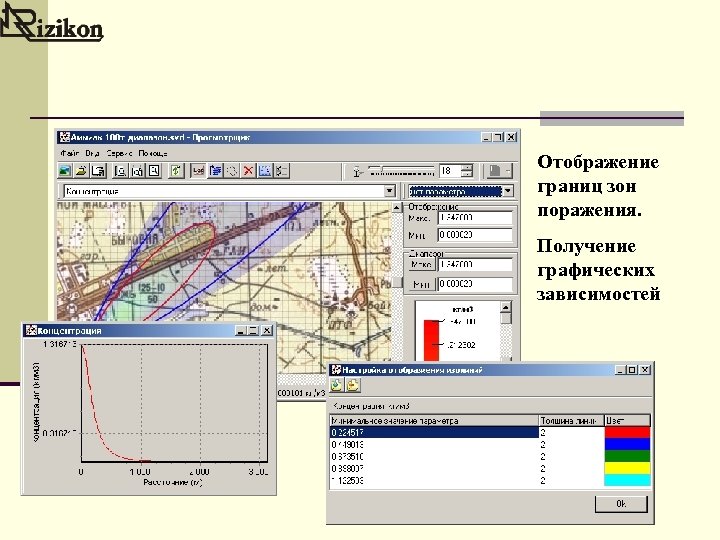Select the second isoline value row under the highlighted one

[x=434, y=444]
